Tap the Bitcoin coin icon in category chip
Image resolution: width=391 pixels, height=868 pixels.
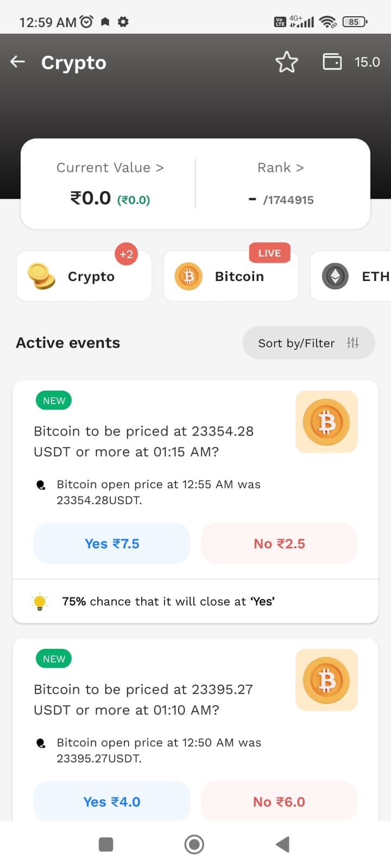pyautogui.click(x=188, y=276)
